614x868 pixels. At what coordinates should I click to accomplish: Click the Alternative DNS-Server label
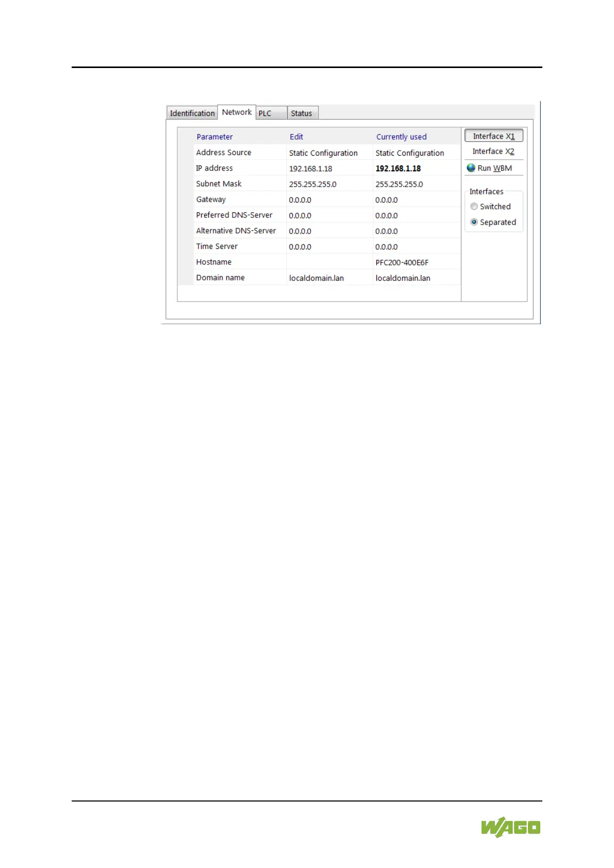[x=236, y=231]
